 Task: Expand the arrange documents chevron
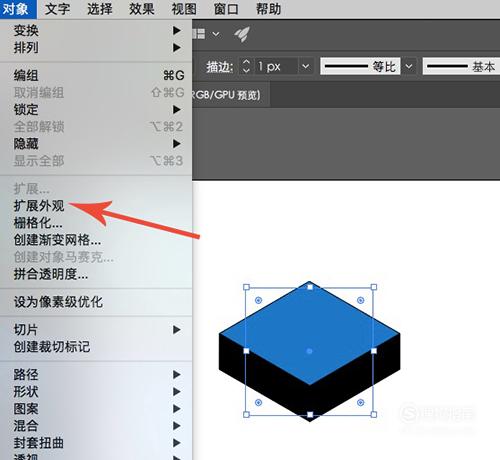pyautogui.click(x=216, y=34)
